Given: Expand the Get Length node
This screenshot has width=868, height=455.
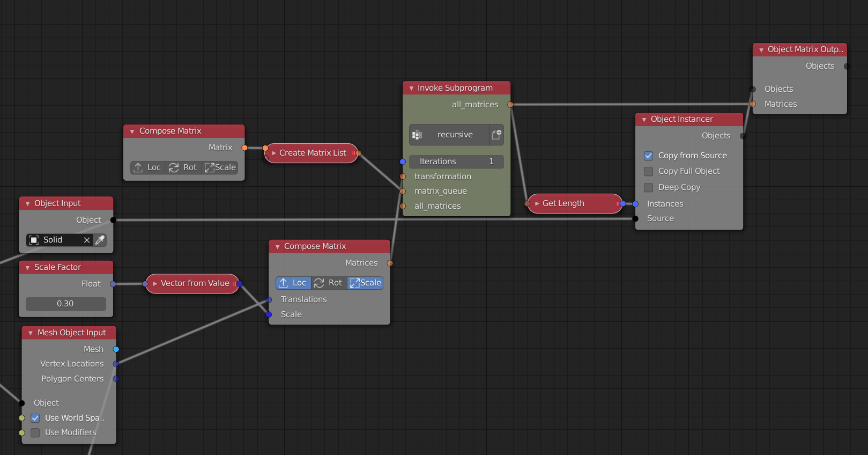Looking at the screenshot, I should (x=537, y=204).
